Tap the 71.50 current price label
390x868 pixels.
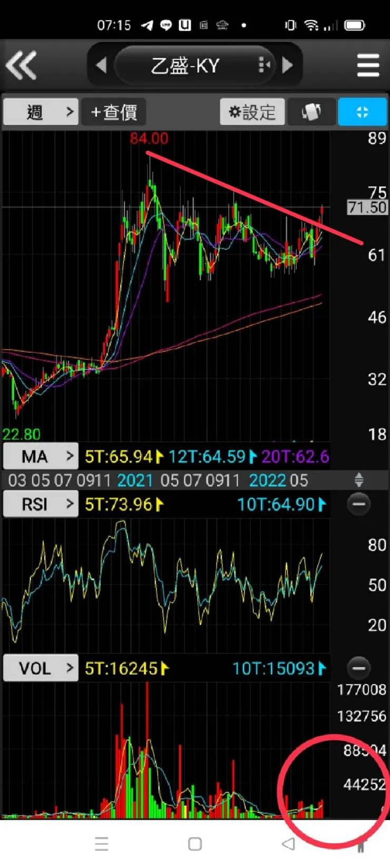[367, 207]
